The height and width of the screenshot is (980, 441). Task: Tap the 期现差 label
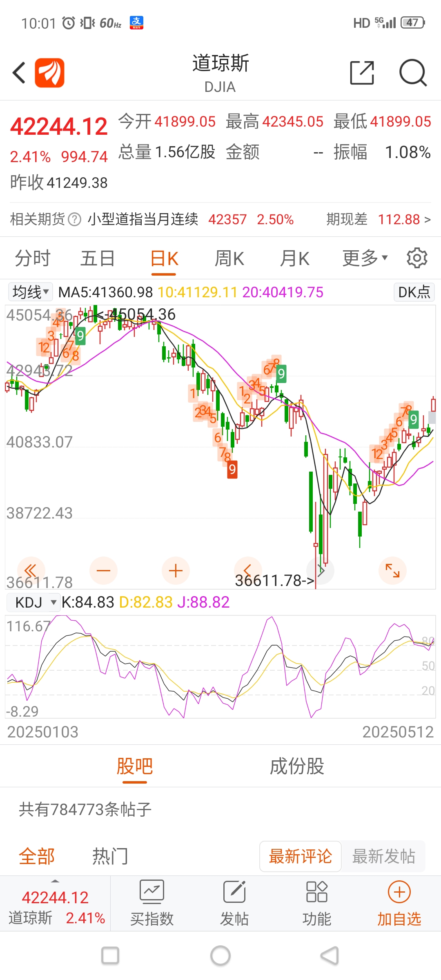[x=347, y=219]
